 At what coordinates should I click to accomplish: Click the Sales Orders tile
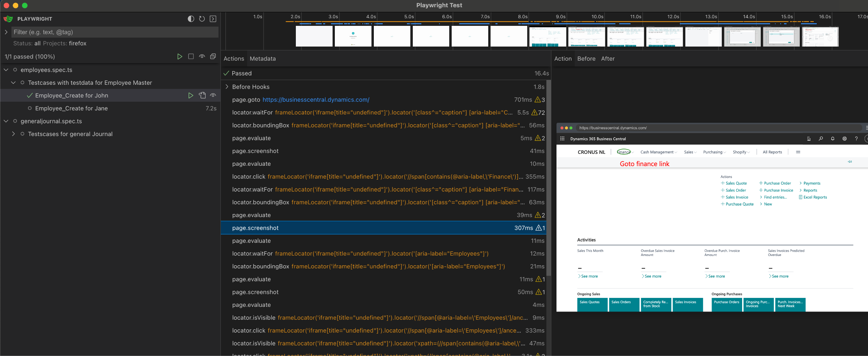[624, 305]
